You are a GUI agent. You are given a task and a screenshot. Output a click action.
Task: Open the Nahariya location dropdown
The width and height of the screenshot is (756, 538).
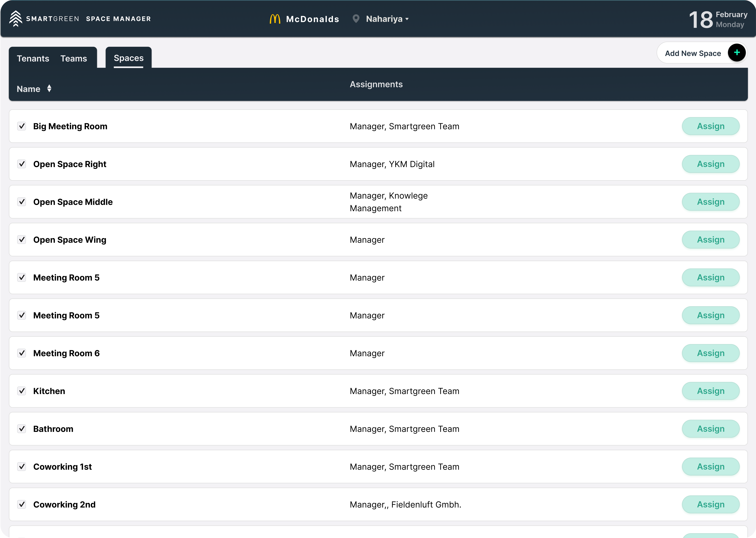coord(387,19)
